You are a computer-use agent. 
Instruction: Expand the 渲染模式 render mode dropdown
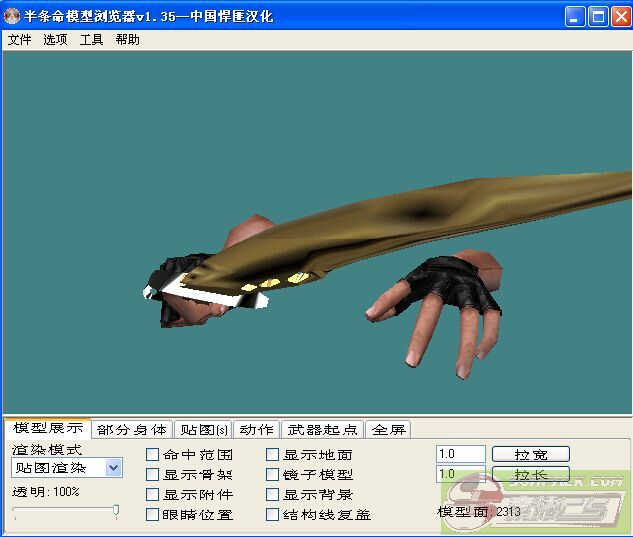pyautogui.click(x=113, y=467)
